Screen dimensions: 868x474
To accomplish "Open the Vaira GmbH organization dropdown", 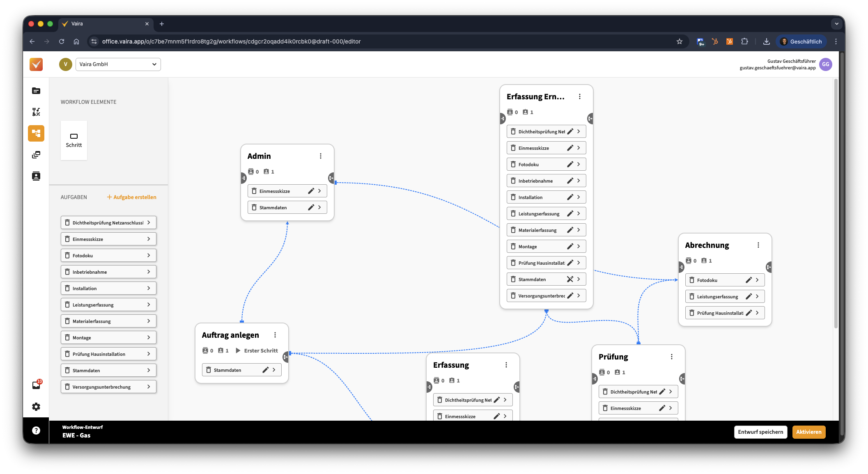I will 118,64.
